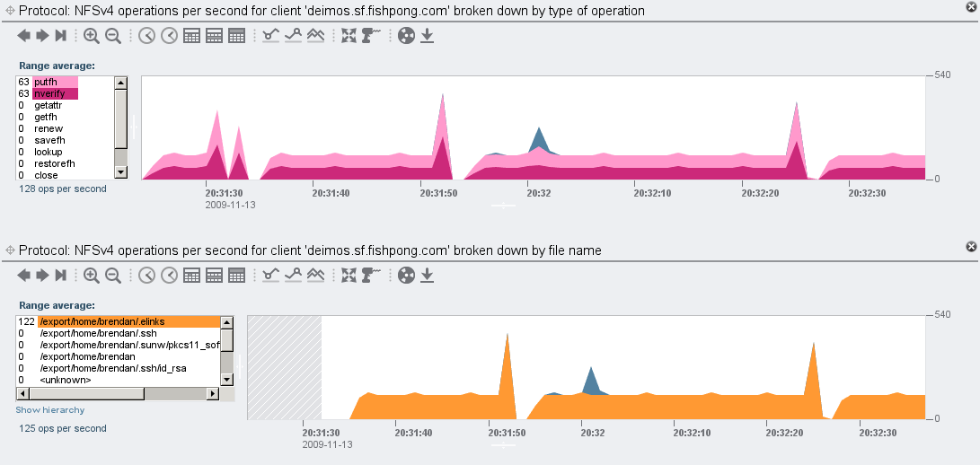Close the file name breakdown panel

coord(970,246)
